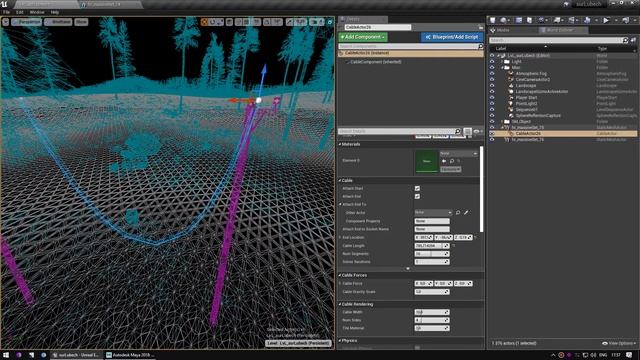Collapse the Cable Rendering section
The height and width of the screenshot is (360, 640).
click(340, 304)
